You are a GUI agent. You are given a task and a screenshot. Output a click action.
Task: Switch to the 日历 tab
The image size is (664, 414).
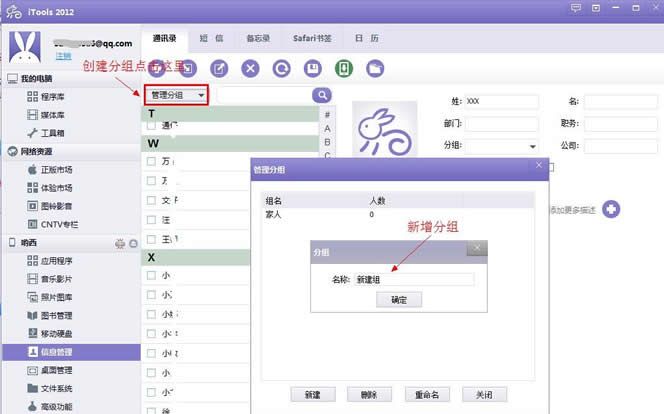point(366,38)
